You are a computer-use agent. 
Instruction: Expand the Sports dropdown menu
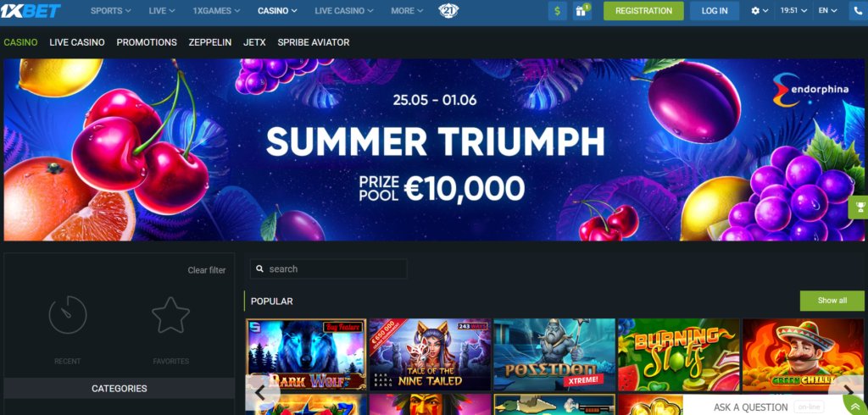(111, 10)
